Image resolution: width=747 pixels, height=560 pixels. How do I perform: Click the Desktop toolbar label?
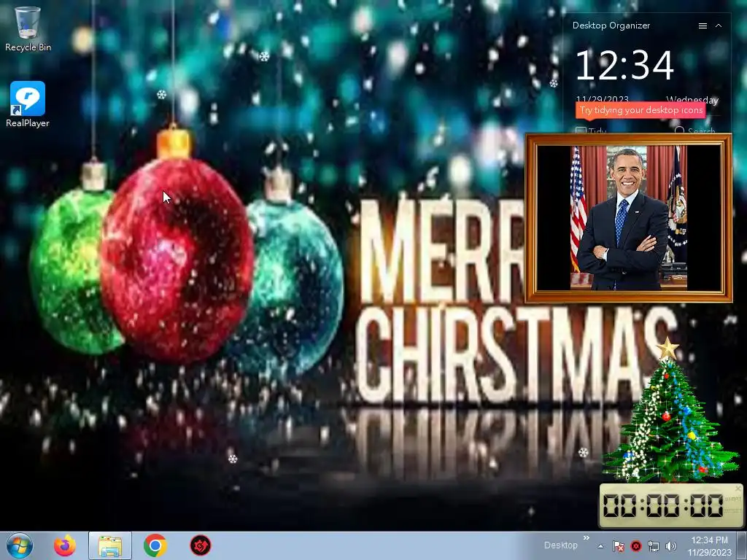coord(561,545)
